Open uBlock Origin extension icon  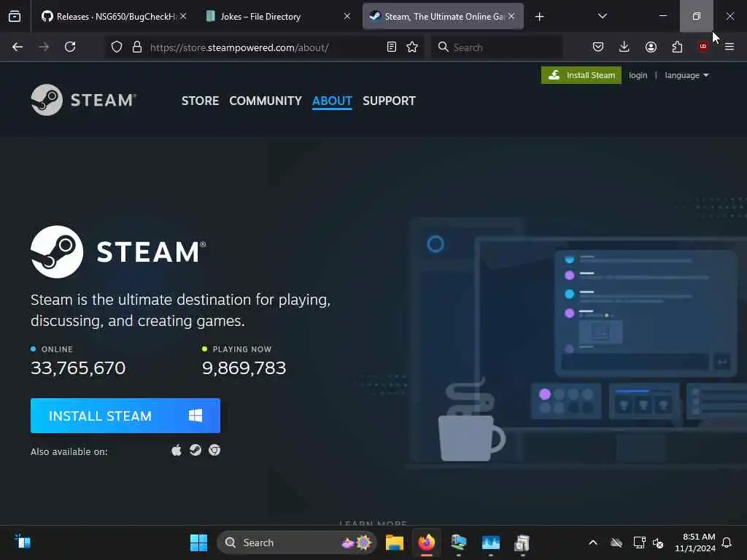tap(703, 47)
